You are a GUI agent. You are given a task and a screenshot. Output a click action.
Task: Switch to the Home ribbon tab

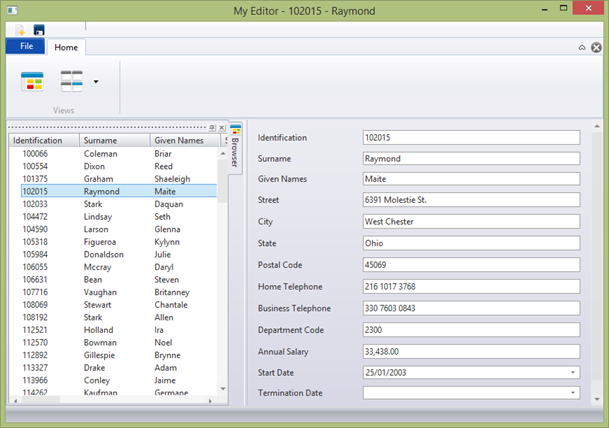point(66,47)
